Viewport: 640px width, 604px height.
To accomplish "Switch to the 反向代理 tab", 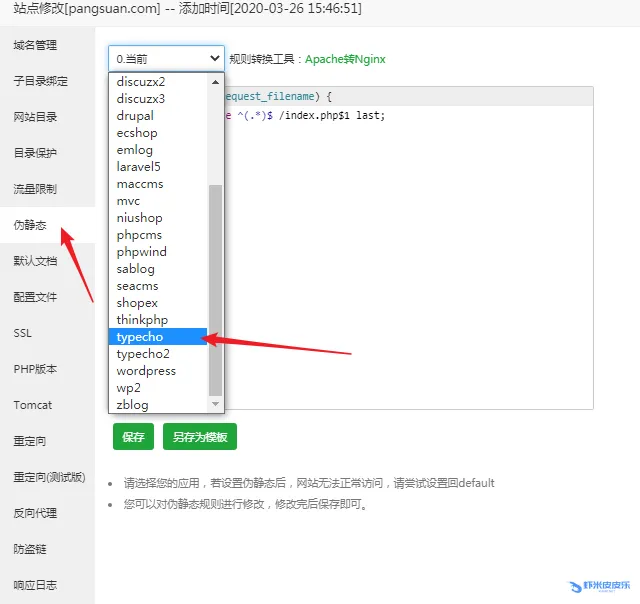I will tap(36, 513).
